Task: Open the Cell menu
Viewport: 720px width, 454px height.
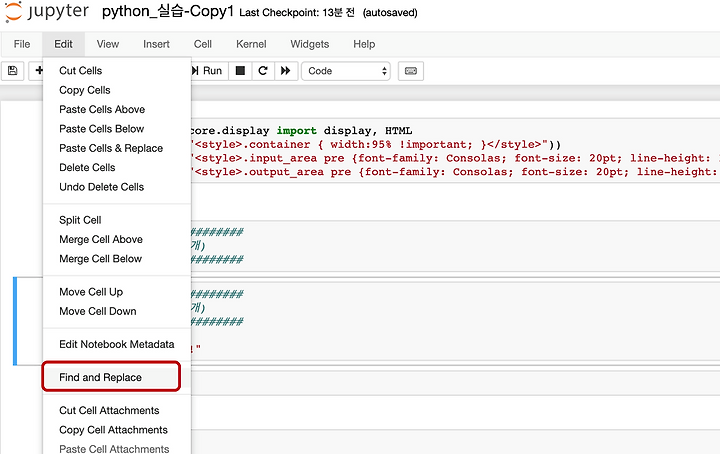Action: (202, 44)
